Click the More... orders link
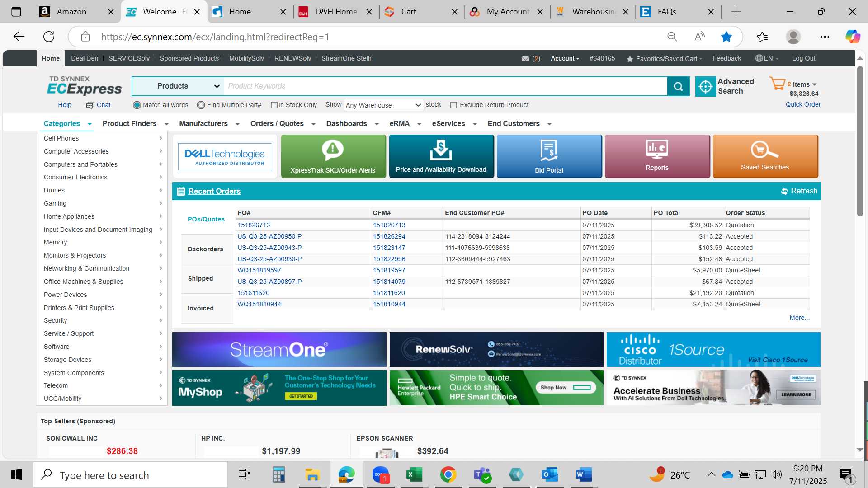 (x=799, y=318)
